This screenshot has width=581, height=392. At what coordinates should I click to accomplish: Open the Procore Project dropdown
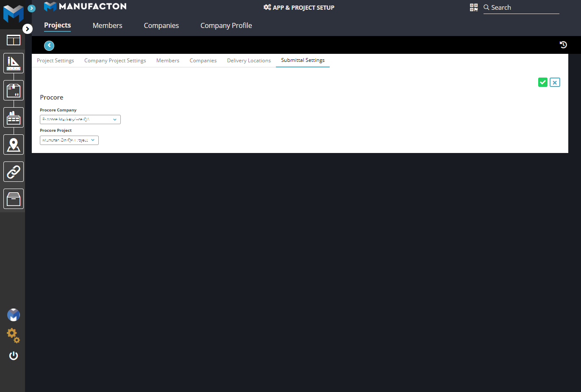(69, 140)
